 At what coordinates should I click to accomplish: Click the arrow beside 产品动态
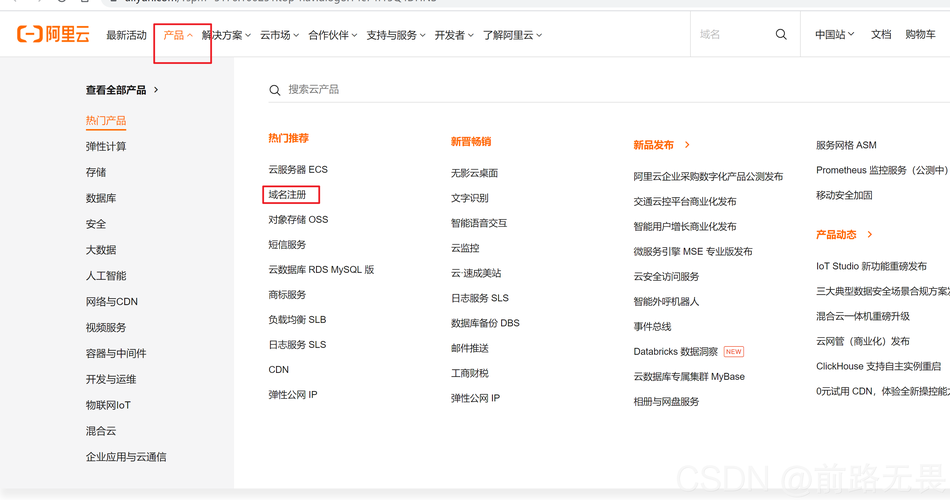click(870, 235)
